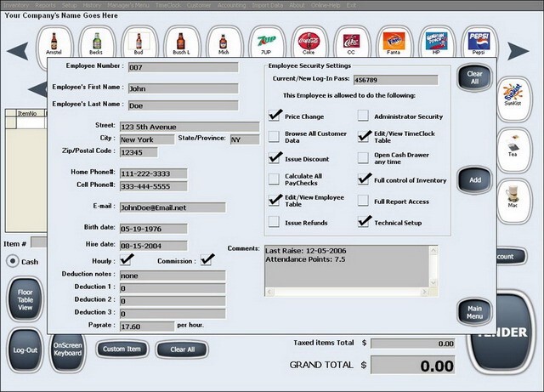Toggle the Issue Discount permission
This screenshot has width=544, height=392.
pyautogui.click(x=274, y=158)
